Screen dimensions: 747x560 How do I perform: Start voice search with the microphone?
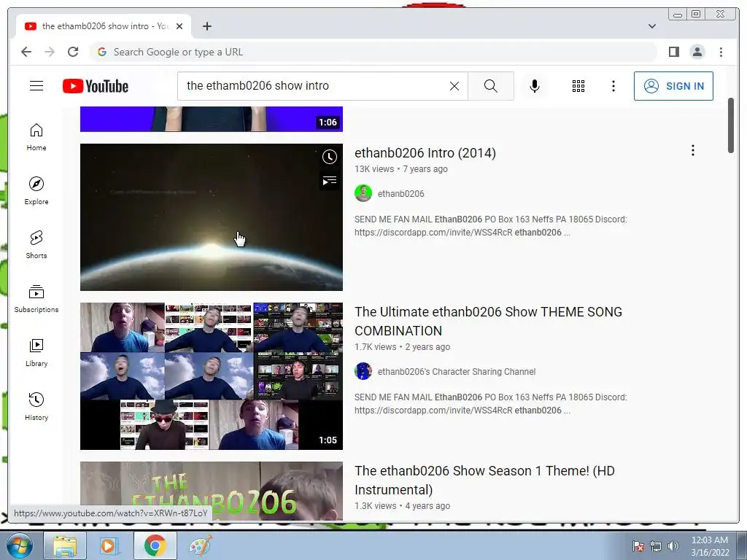(535, 86)
